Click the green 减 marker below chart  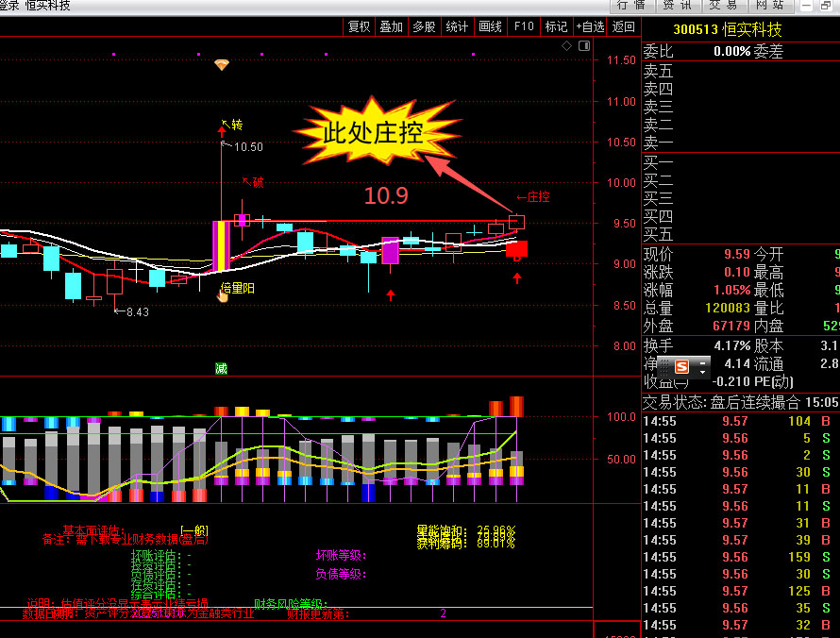click(x=221, y=368)
